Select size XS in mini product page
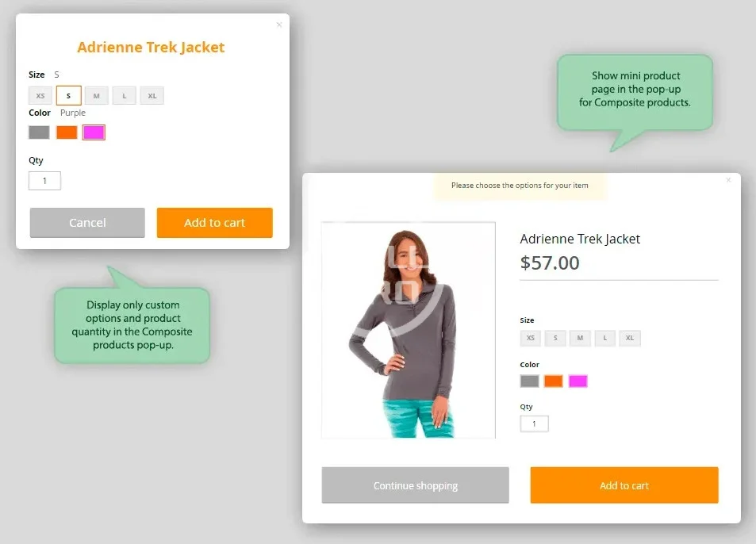Screen dimensions: 756x544 (531, 339)
